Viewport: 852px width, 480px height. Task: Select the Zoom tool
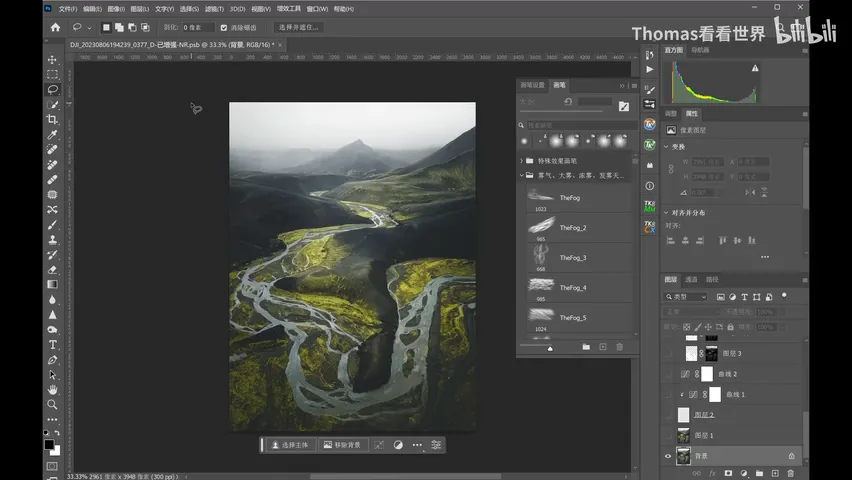(x=52, y=404)
